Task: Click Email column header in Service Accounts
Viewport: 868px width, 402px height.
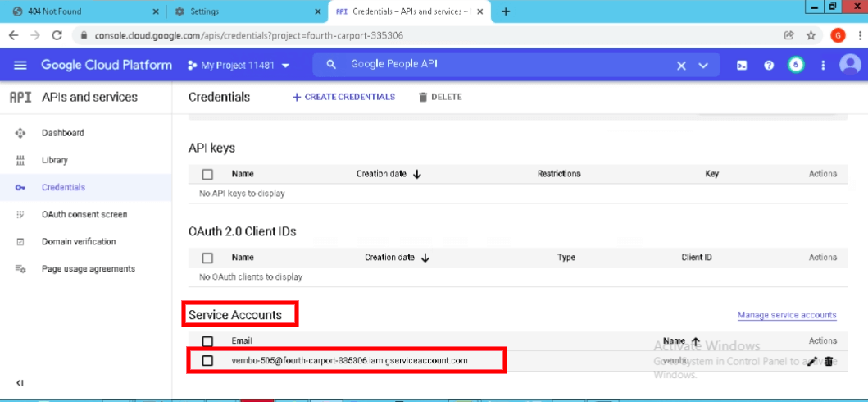Action: [242, 341]
